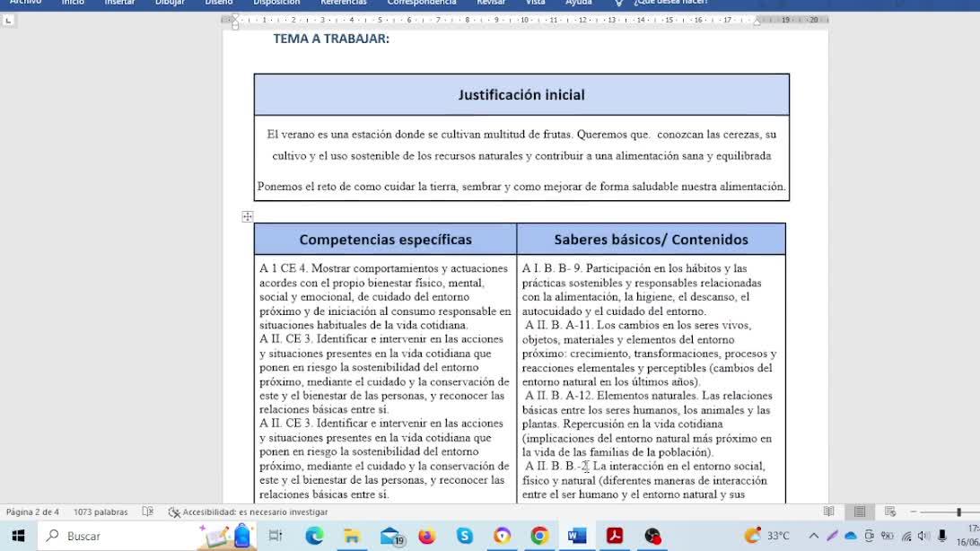Click the zoom out minus button
The height and width of the screenshot is (551, 980).
point(913,512)
